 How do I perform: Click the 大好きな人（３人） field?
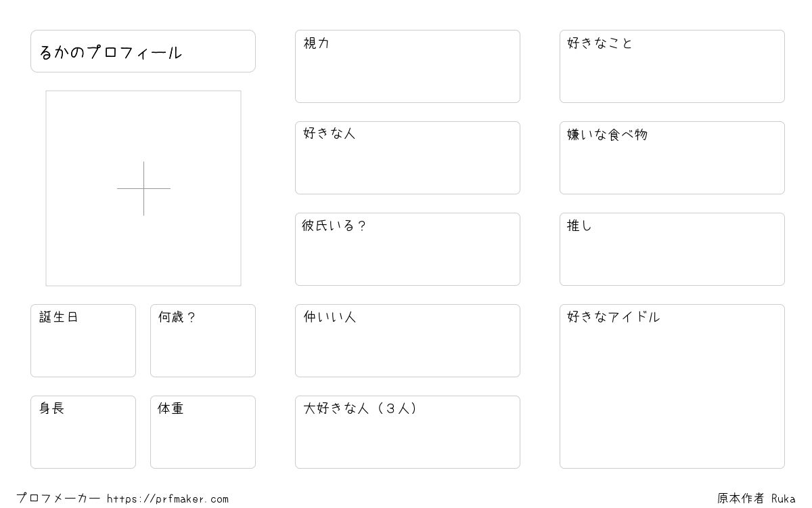tap(407, 432)
